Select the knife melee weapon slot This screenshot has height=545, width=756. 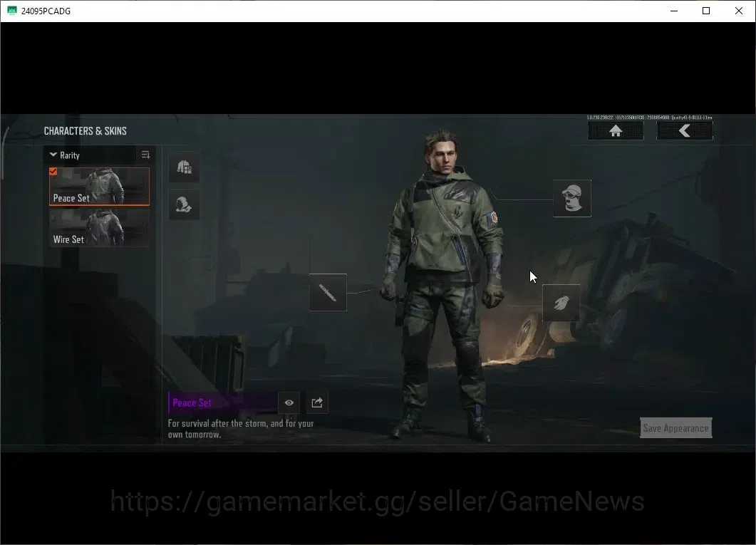pyautogui.click(x=328, y=293)
